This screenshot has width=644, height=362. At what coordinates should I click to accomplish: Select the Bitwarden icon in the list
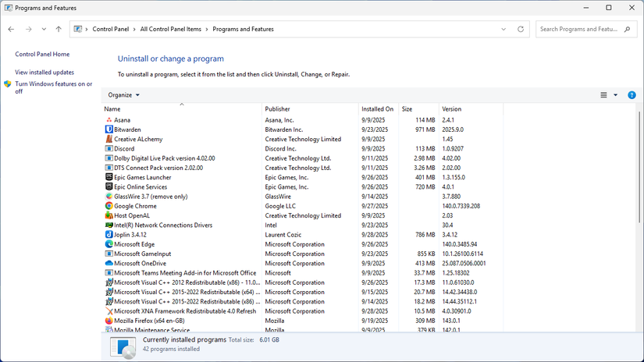[x=109, y=130]
